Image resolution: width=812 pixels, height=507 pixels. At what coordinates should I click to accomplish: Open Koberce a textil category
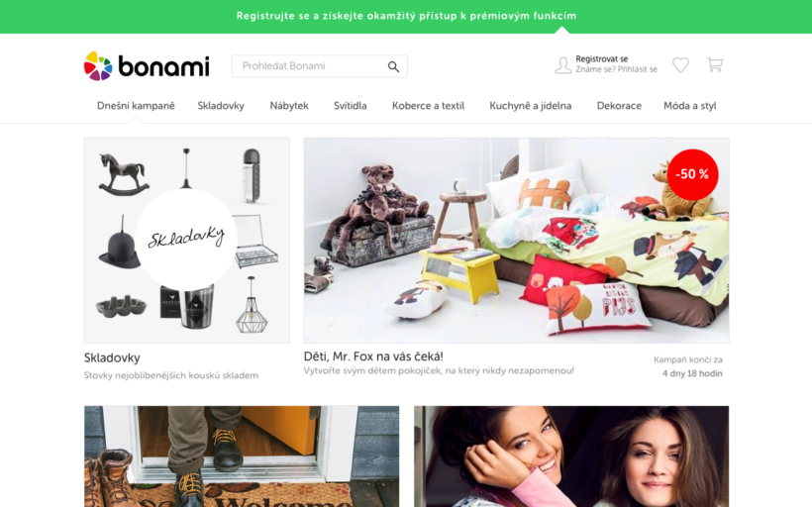click(x=428, y=106)
